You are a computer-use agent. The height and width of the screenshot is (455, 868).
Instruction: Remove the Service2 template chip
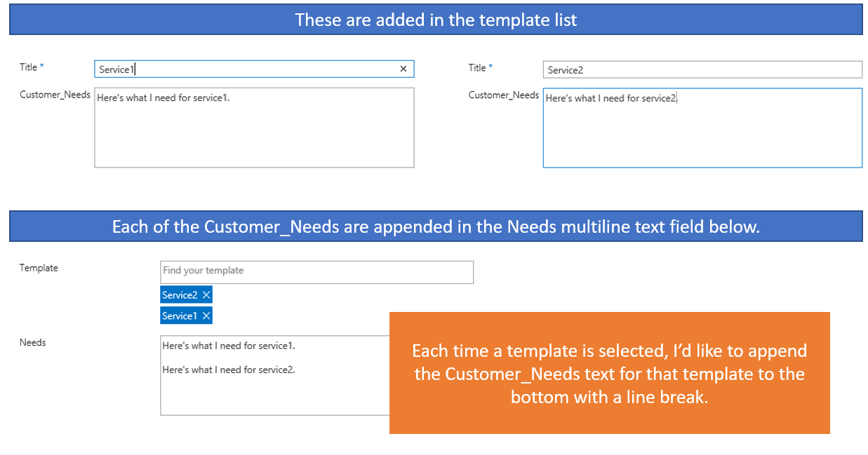coord(206,294)
